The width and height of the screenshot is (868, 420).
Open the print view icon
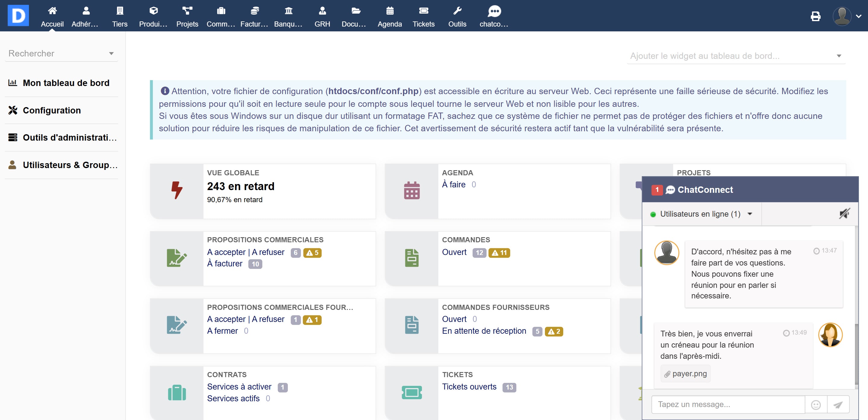pyautogui.click(x=816, y=16)
